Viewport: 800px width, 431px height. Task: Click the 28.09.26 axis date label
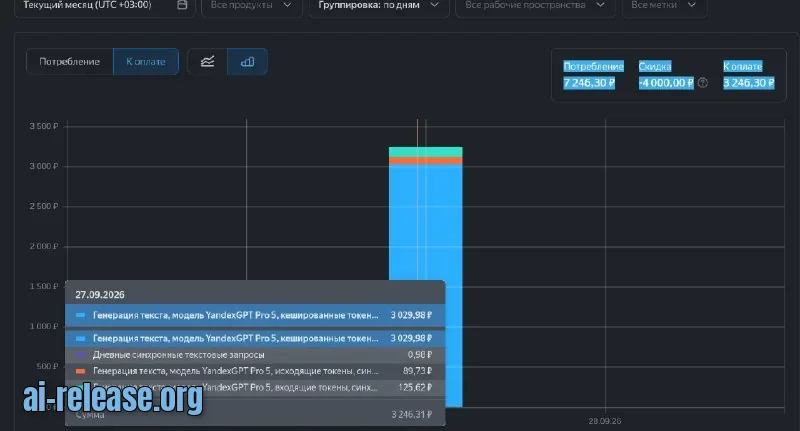click(x=605, y=421)
